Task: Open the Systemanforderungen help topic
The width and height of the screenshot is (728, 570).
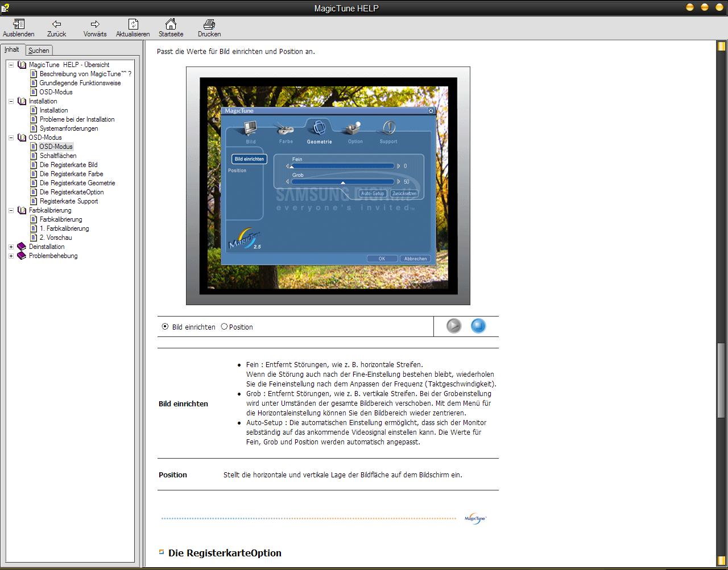Action: pyautogui.click(x=69, y=128)
